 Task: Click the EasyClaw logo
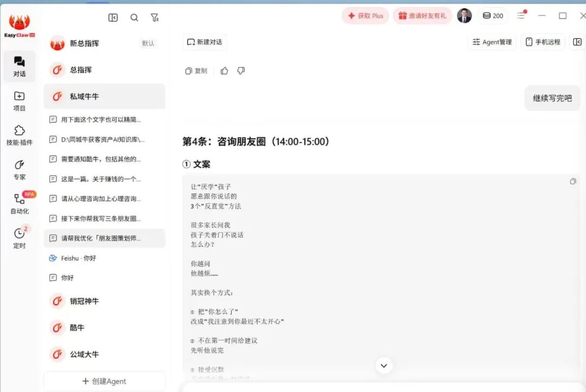tap(20, 26)
